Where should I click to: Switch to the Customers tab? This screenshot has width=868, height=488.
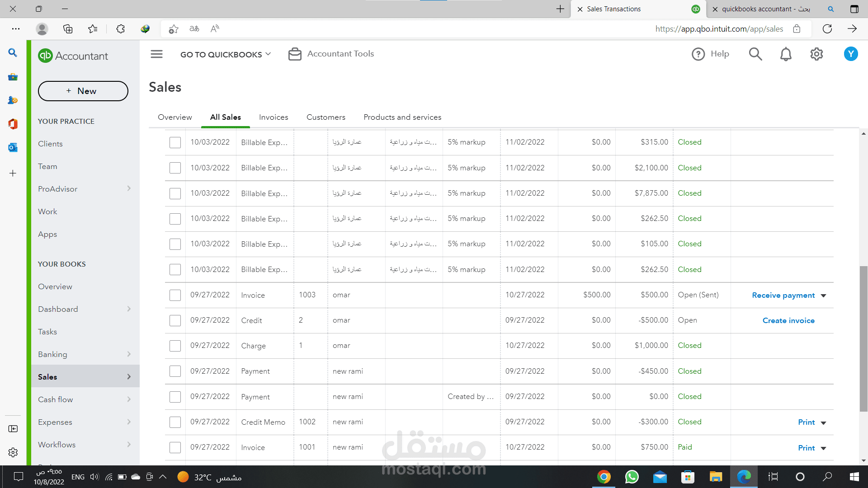pyautogui.click(x=326, y=117)
